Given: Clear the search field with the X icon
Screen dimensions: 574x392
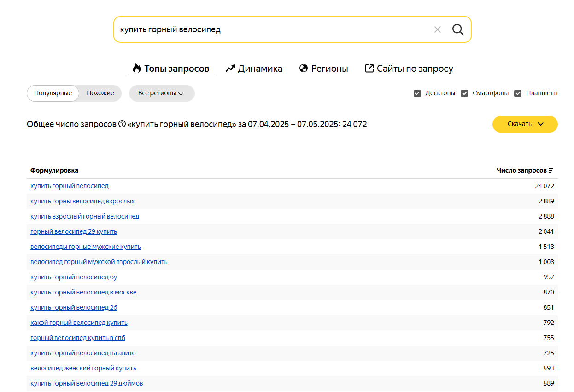Looking at the screenshot, I should coord(438,29).
